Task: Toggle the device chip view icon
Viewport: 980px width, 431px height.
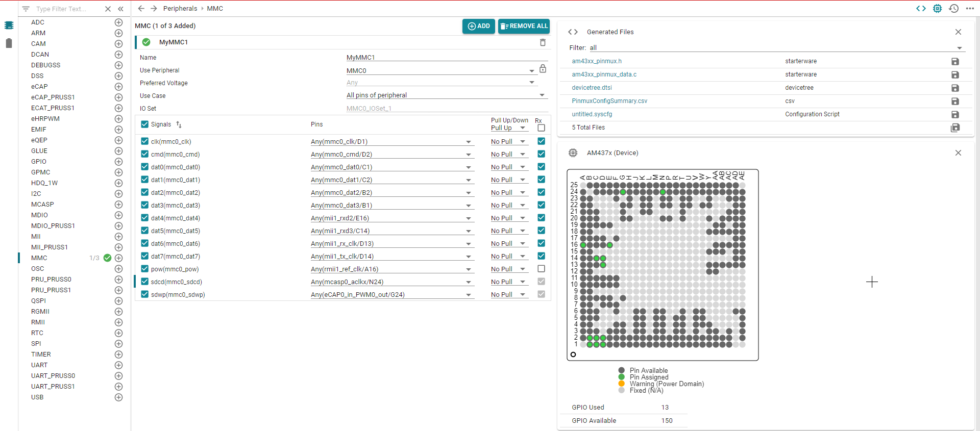Action: pos(937,9)
